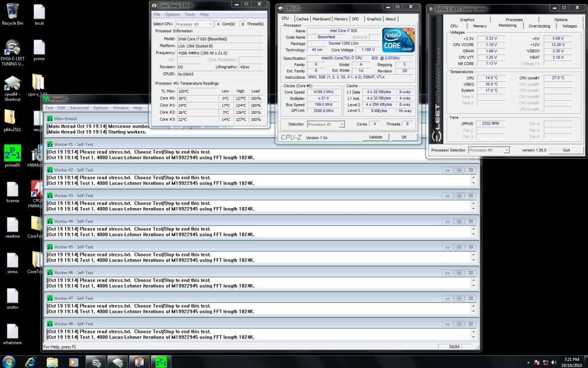Click the Worker #4 Self-Test window icon
The image size is (588, 368).
49,221
